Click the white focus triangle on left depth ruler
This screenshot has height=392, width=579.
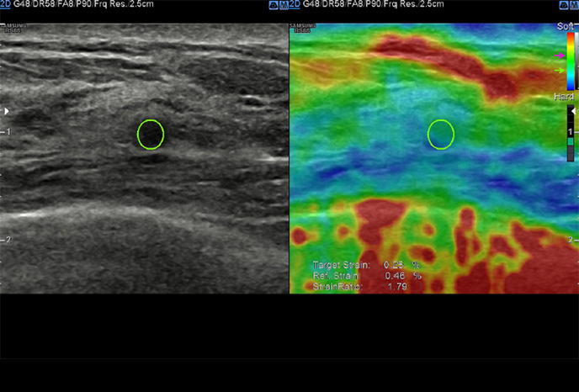[x=5, y=110]
